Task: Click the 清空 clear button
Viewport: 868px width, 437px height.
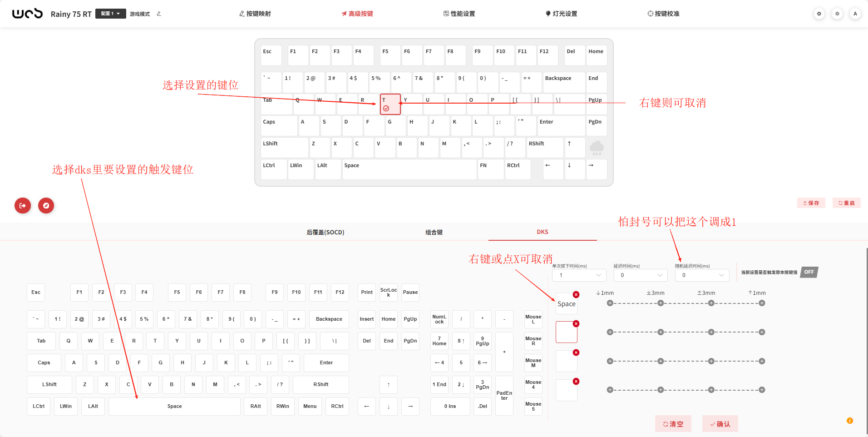Action: pos(673,424)
